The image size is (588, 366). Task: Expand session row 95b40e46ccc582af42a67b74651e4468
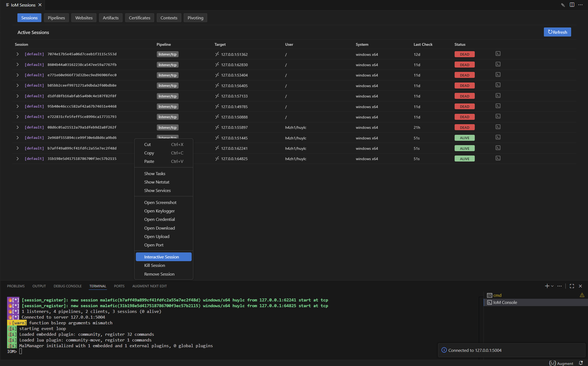coord(18,106)
